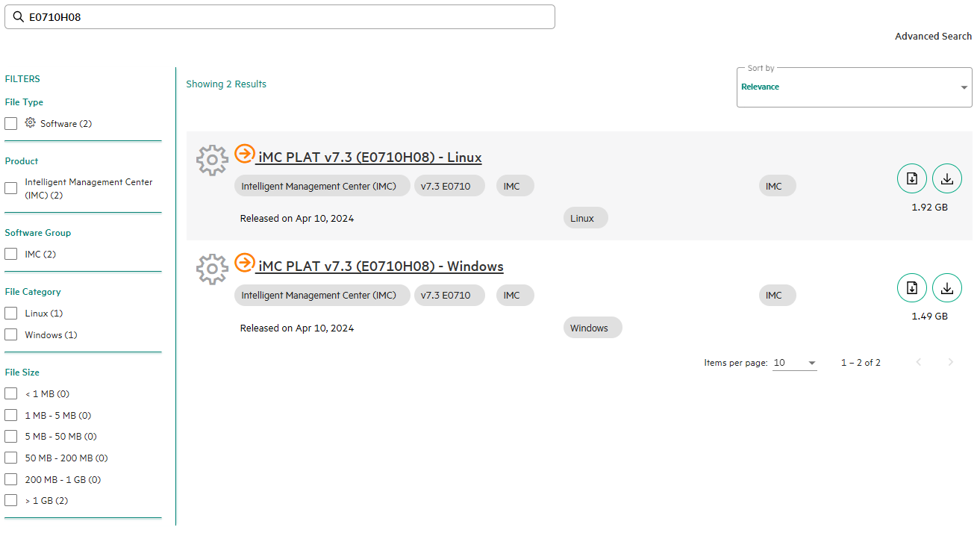980x533 pixels.
Task: Open file details icon for Linux package
Action: (x=911, y=178)
